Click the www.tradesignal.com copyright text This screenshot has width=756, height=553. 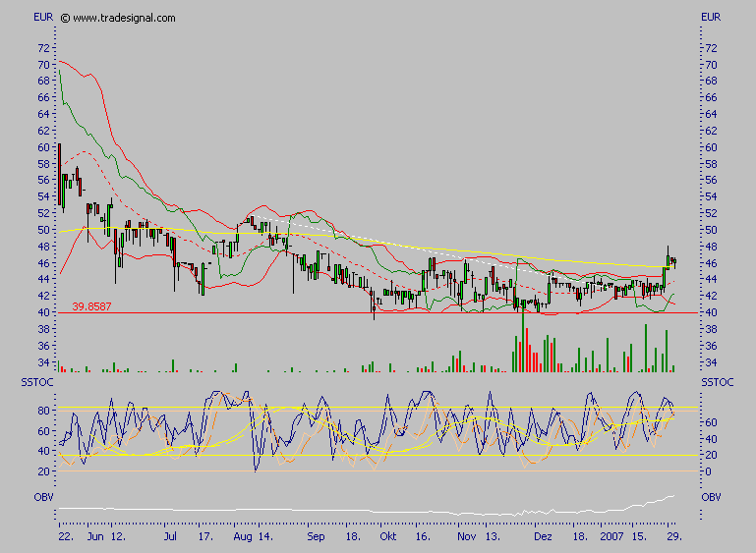tap(118, 19)
